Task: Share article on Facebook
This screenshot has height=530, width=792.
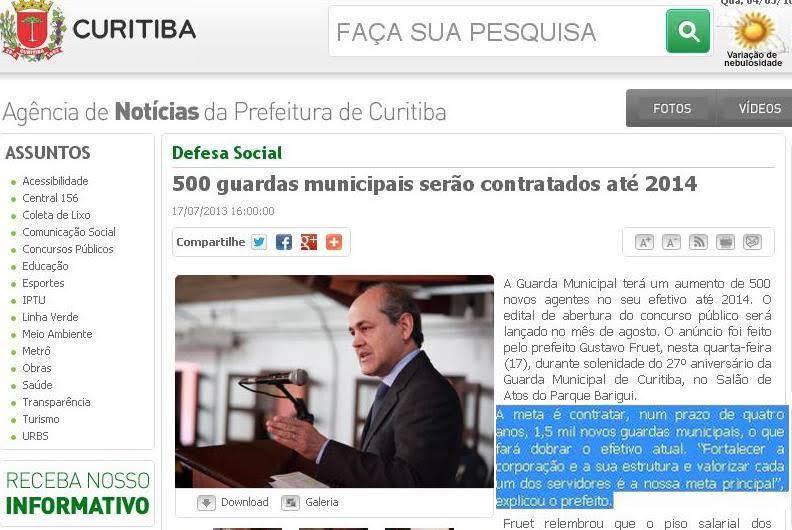Action: pyautogui.click(x=284, y=242)
